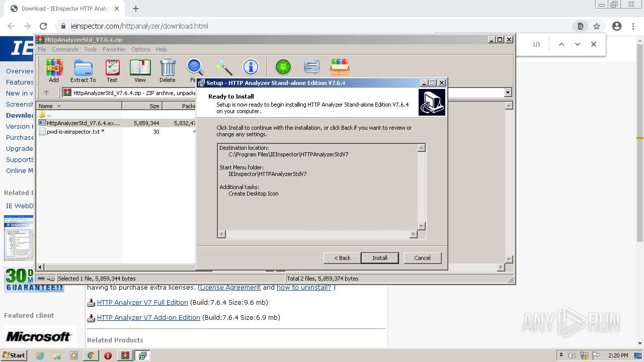The image size is (644, 362).
Task: Click the IE Inspector screenshot thumbnail
Action: (x=19, y=238)
